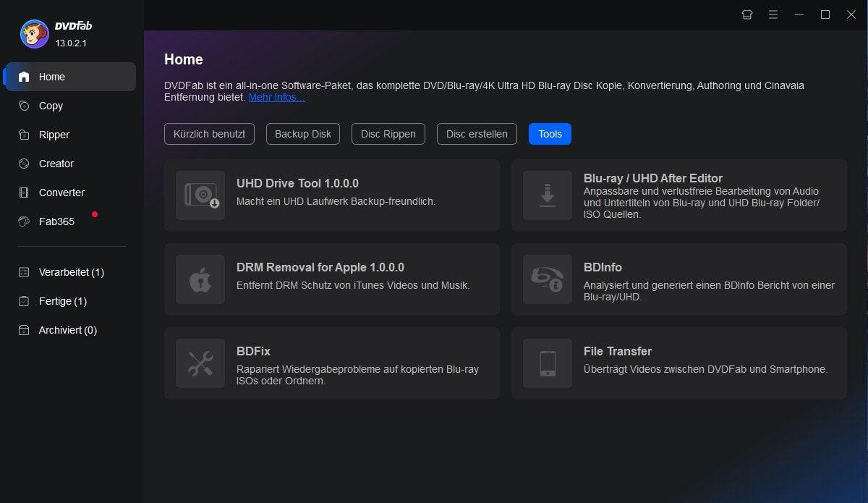Click the version number 13.0.2.1
This screenshot has width=868, height=503.
(71, 43)
